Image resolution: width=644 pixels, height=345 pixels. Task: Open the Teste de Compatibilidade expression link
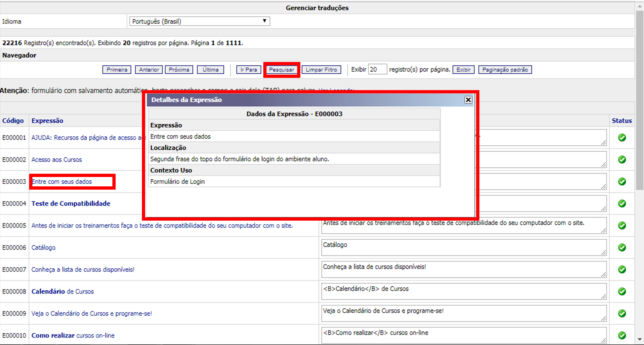coord(71,204)
